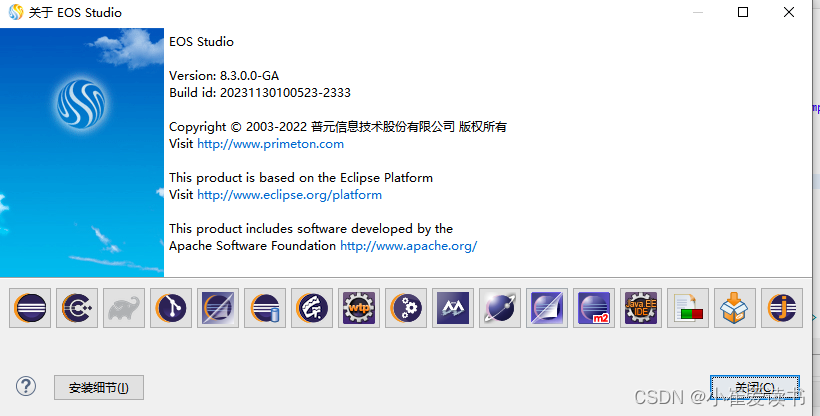Open the http://www.eclipse.org/platform link
820x416 pixels.
289,195
